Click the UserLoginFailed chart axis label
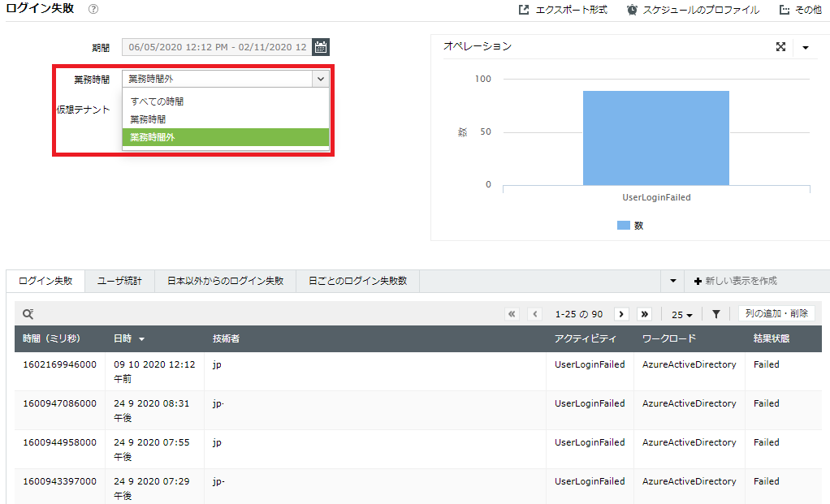The height and width of the screenshot is (504, 830). click(656, 197)
